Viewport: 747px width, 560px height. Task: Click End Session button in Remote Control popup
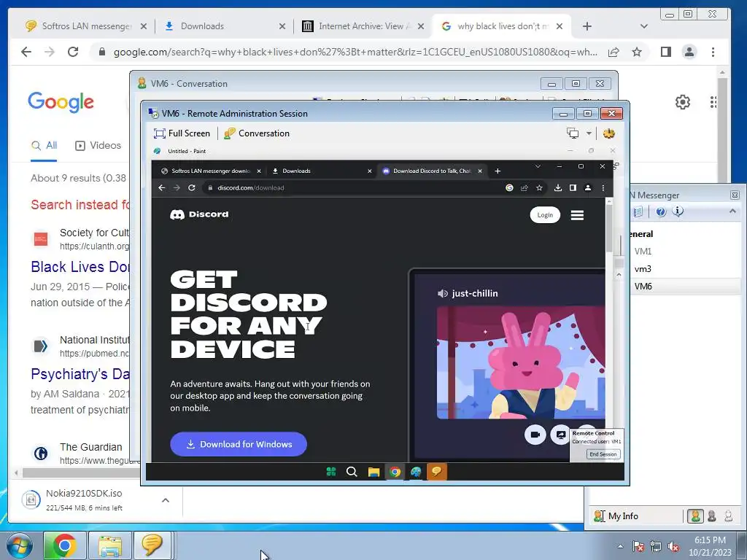tap(603, 454)
